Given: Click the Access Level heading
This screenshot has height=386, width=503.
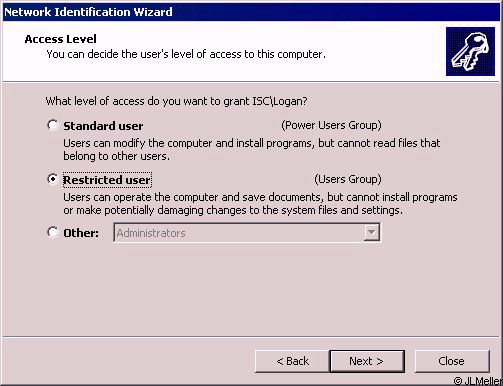Looking at the screenshot, I should [x=61, y=39].
